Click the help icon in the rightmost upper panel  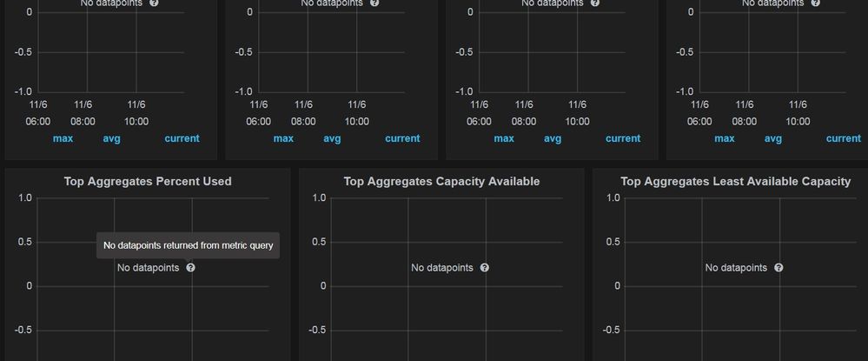click(816, 3)
